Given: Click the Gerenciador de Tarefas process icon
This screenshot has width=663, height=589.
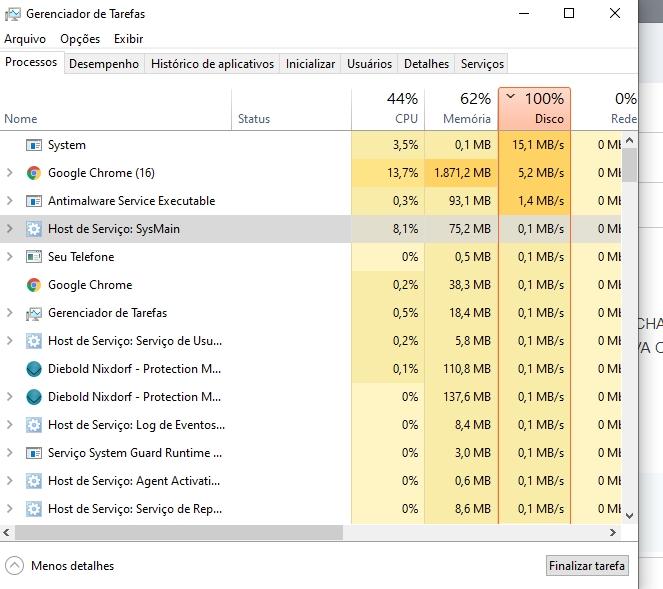Looking at the screenshot, I should pos(34,313).
